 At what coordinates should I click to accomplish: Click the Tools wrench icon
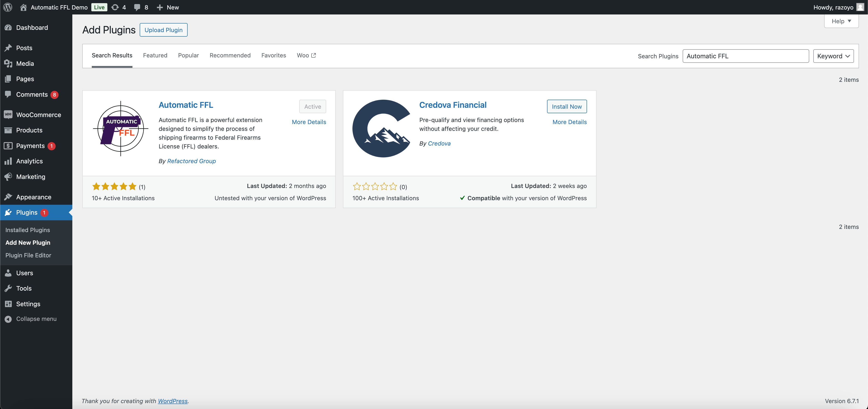(x=8, y=288)
